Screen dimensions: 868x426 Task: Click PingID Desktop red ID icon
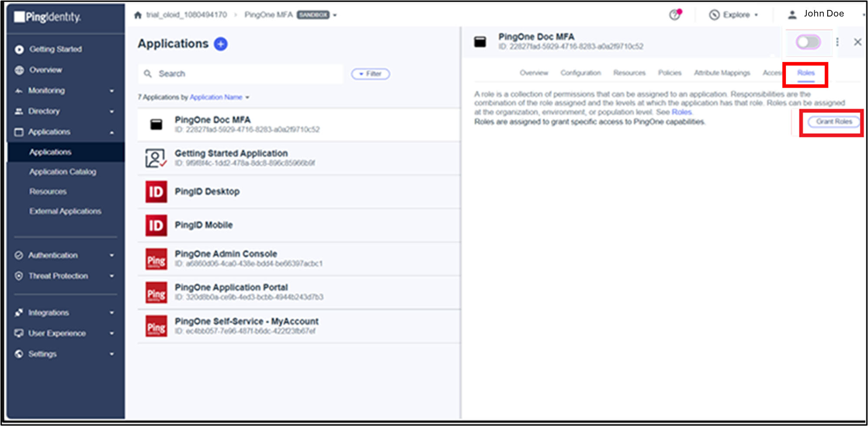(156, 192)
